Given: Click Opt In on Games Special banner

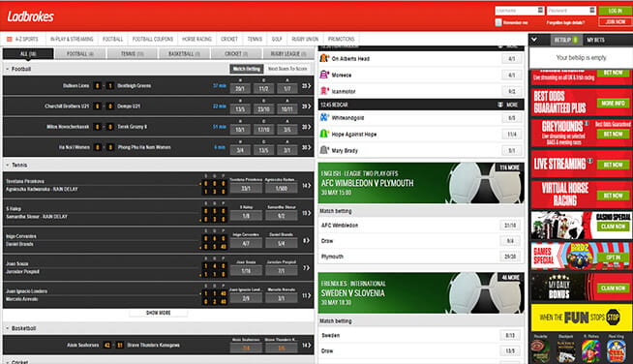Looking at the screenshot, I should 613,258.
